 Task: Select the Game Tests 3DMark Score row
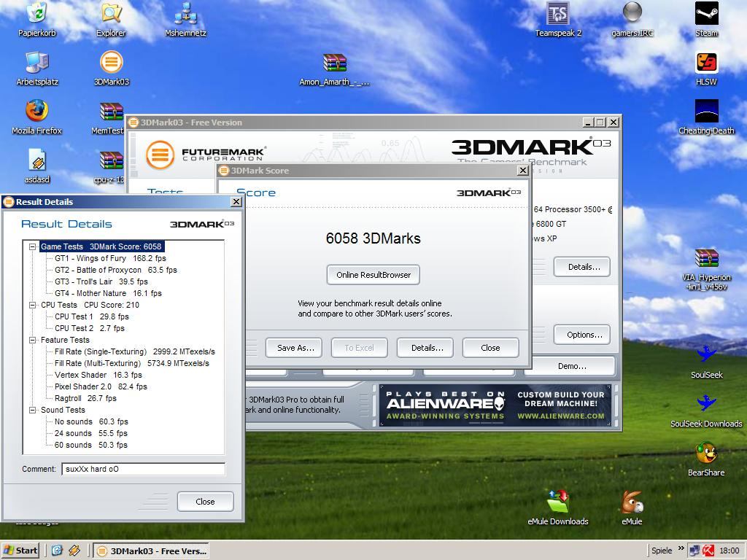(101, 246)
